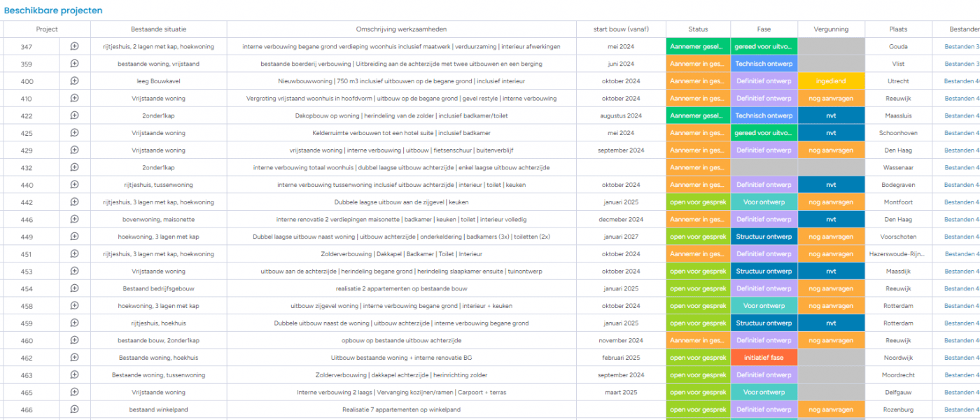Viewport: 980px width, 420px height.
Task: Click 'Delfgauw' place cell
Action: coord(898,392)
